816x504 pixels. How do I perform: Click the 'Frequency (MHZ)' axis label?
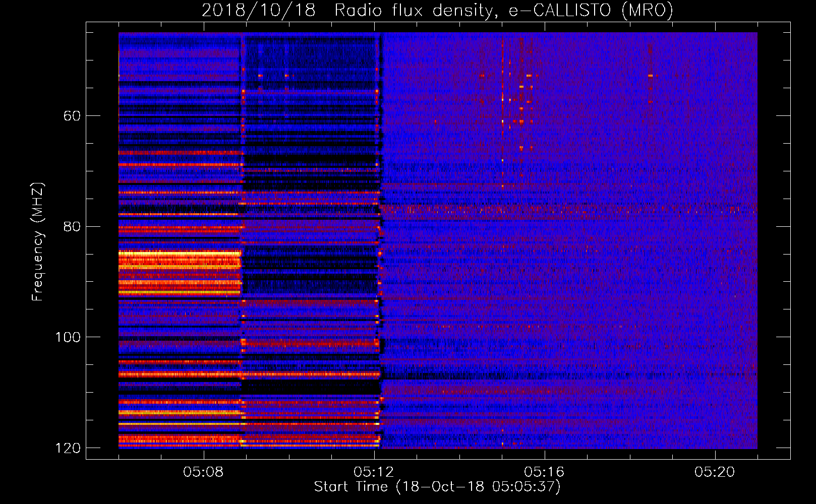[x=38, y=242]
